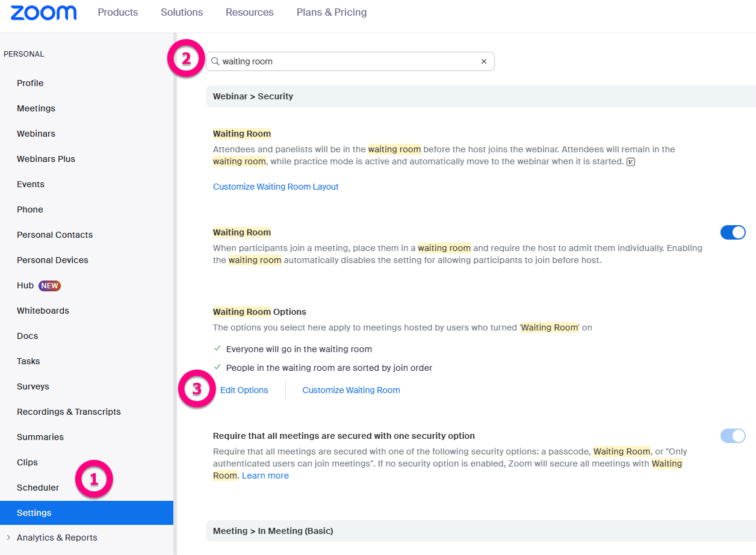Viewport: 756px width, 555px height.
Task: Open Recordings & Transcripts page
Action: (x=69, y=412)
